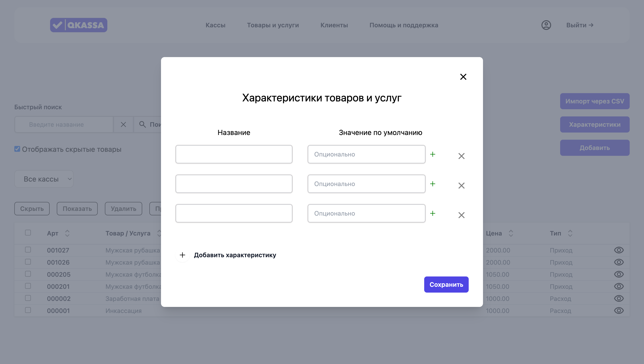This screenshot has height=364, width=644.
Task: Click the Инкассация item name
Action: (x=123, y=311)
